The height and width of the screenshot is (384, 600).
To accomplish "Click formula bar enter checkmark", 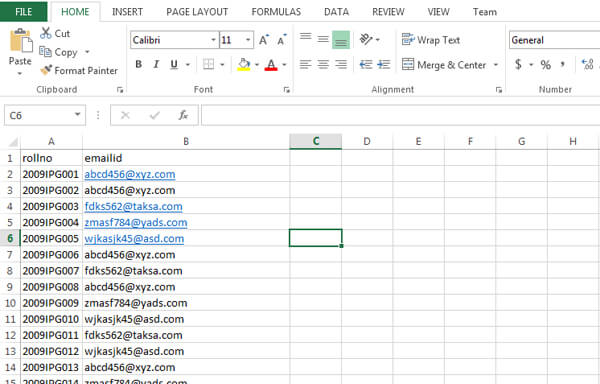I will tap(155, 115).
